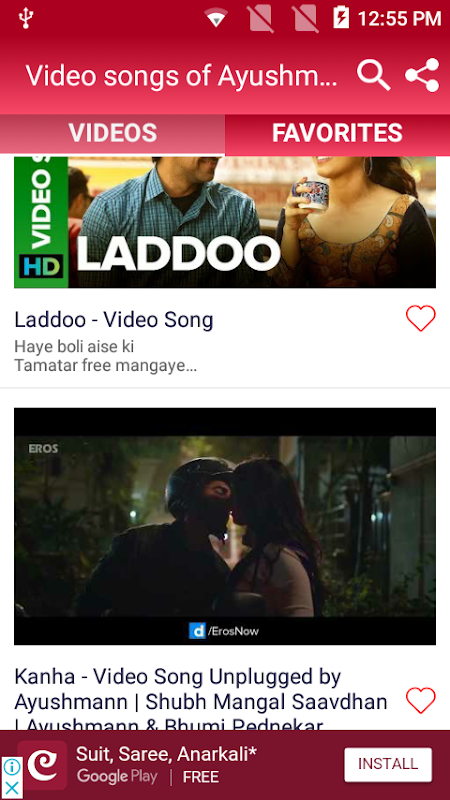
Task: Play the Laddoo video thumbnail
Action: (225, 222)
